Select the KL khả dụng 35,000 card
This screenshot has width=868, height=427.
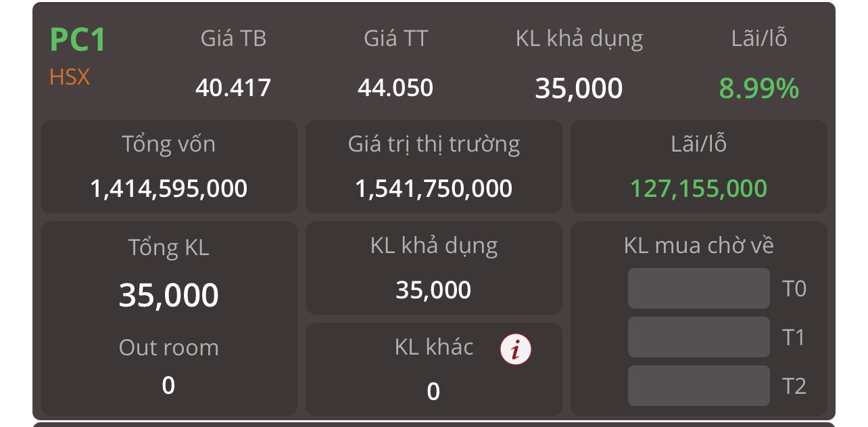click(434, 269)
